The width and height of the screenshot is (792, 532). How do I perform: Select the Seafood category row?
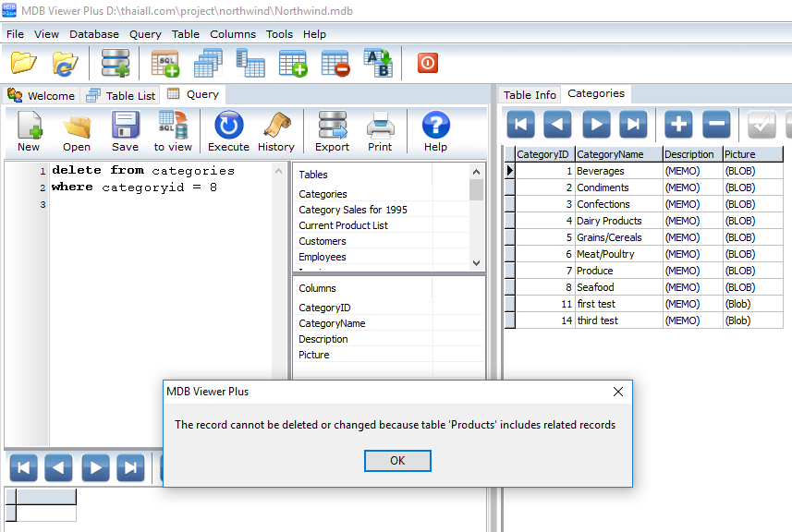coord(595,287)
